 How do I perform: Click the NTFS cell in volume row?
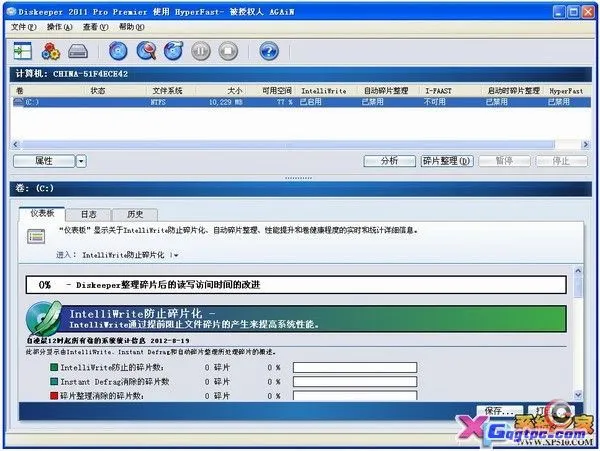point(158,102)
